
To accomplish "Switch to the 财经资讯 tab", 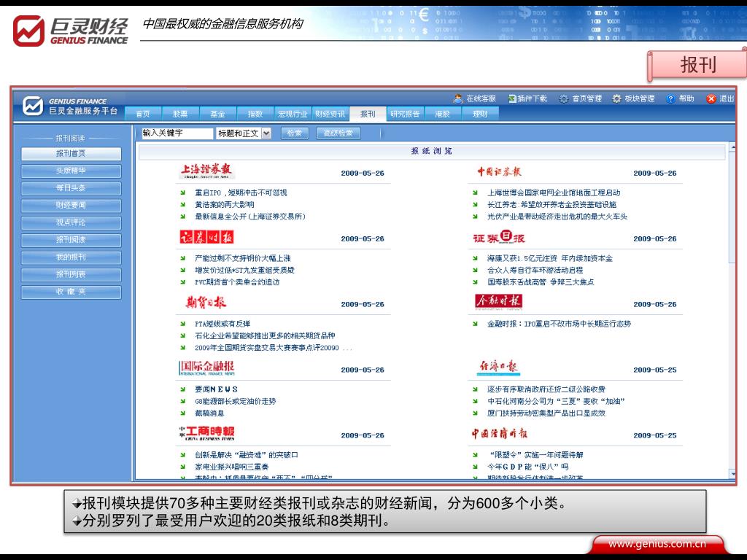I will (330, 114).
